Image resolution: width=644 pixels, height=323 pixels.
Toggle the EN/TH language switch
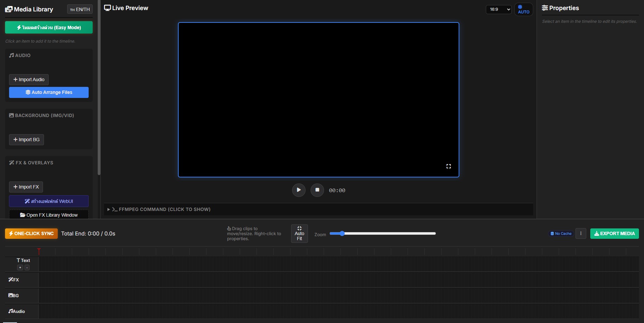tap(80, 9)
